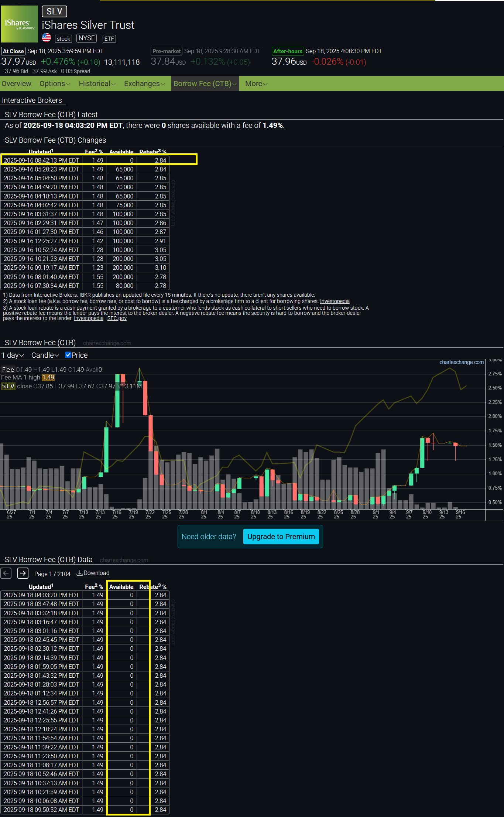Select row 2025-09-18 09:50:32 AM EDT
Screen dimensions: 504x817
coord(85,810)
